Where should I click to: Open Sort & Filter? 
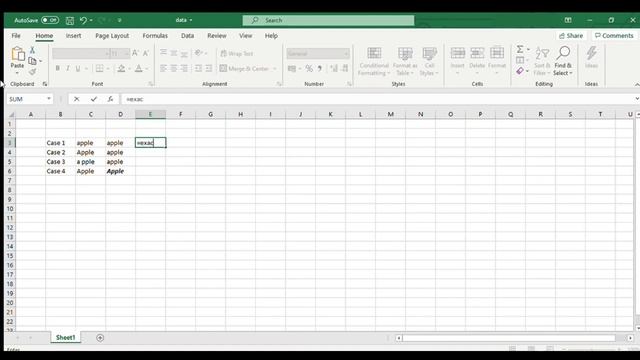tap(542, 60)
